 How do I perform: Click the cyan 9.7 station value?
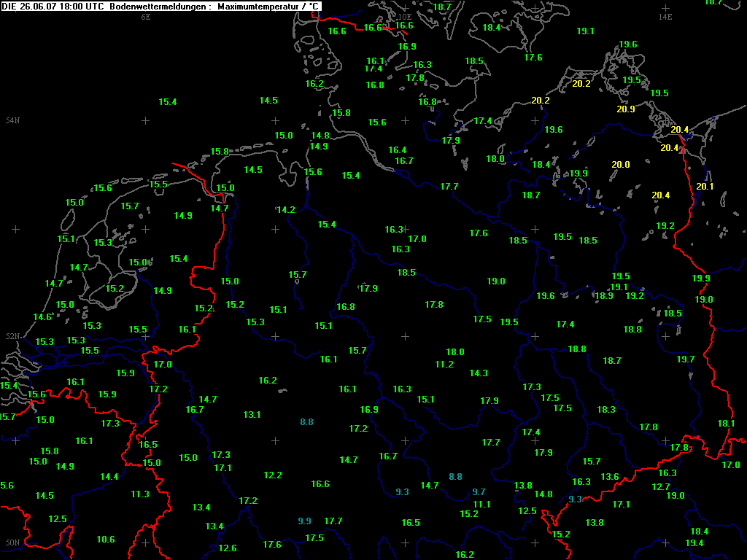[x=479, y=492]
